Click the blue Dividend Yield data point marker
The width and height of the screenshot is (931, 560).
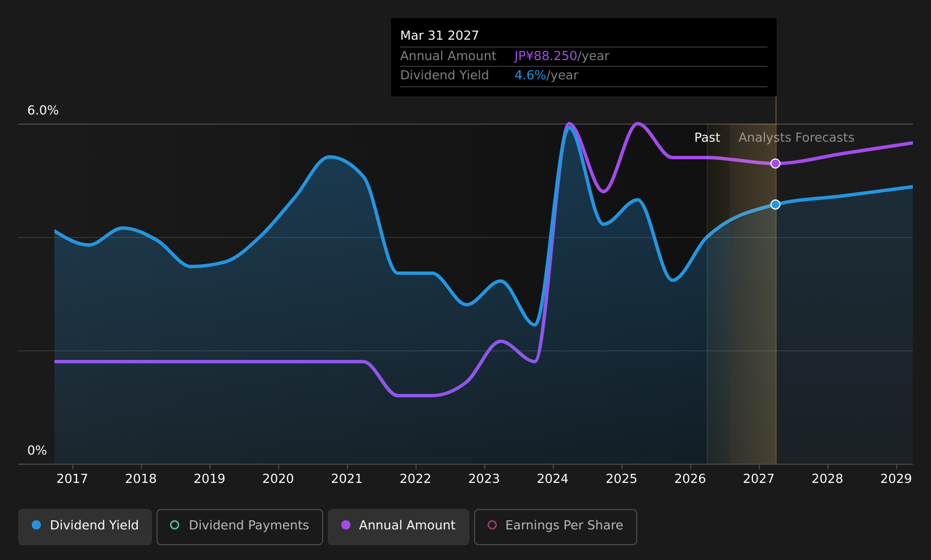click(775, 204)
